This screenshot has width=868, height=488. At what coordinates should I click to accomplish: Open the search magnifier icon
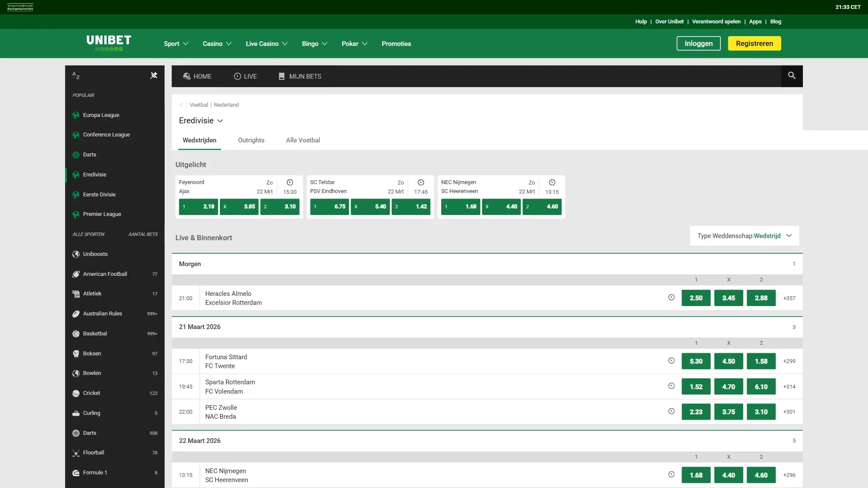[x=791, y=76]
